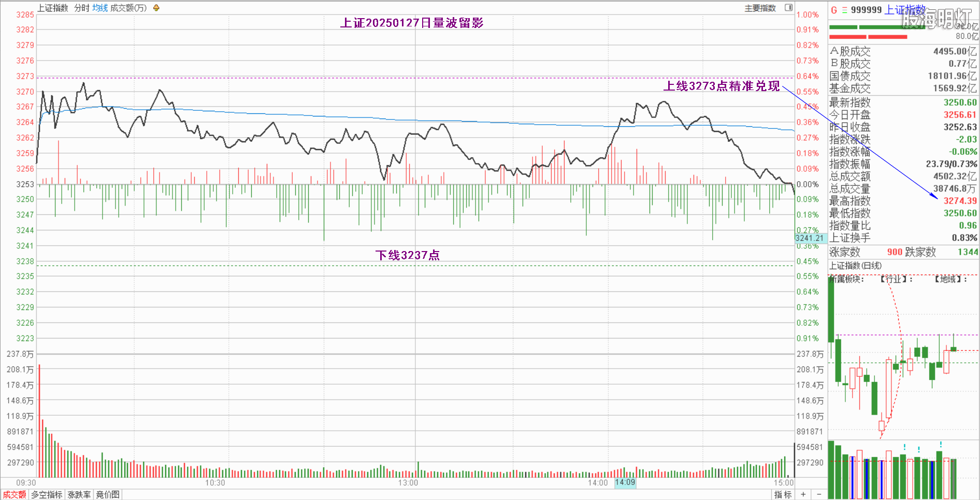
Task: Click the blue 均线 legend label
Action: click(x=100, y=8)
